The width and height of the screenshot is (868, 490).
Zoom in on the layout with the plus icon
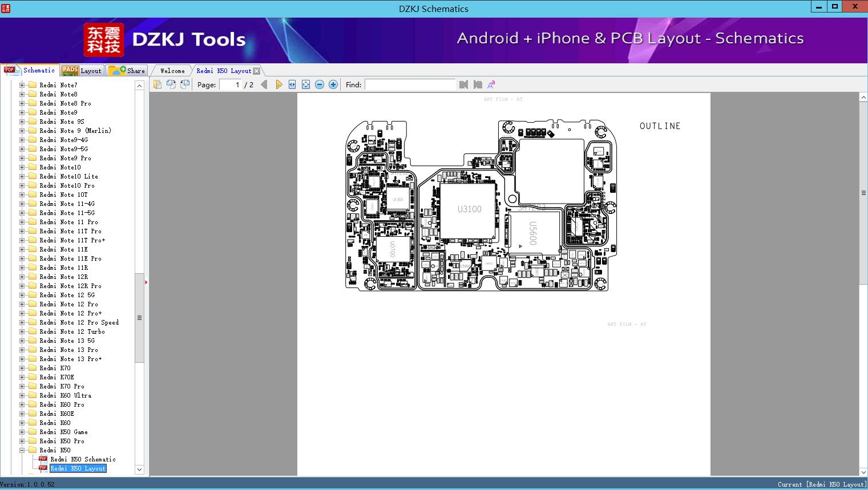[333, 84]
